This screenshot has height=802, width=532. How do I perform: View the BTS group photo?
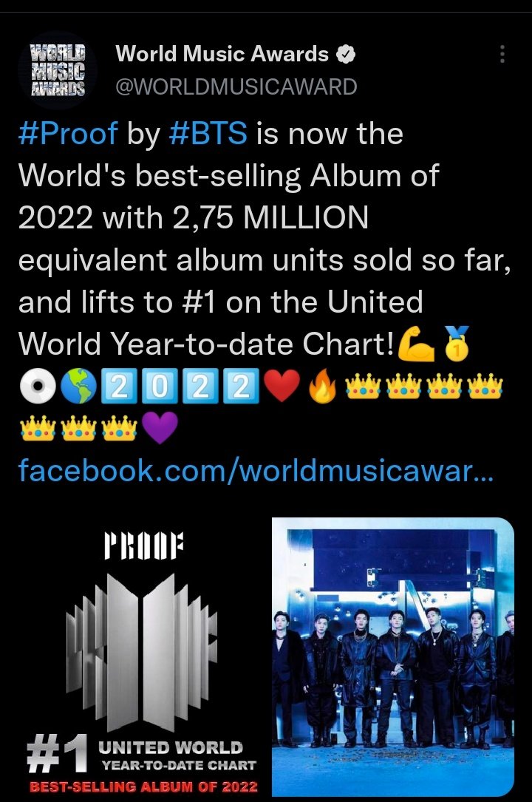click(x=393, y=657)
